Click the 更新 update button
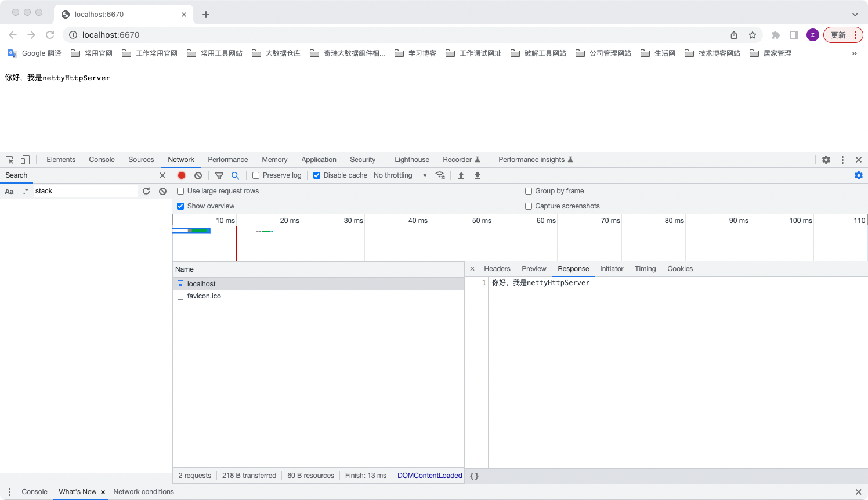 (838, 35)
